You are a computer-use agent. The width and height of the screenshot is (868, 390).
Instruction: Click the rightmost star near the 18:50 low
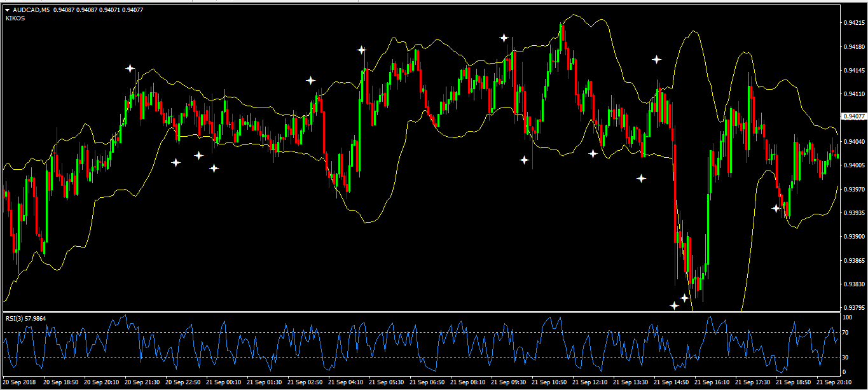tap(776, 208)
